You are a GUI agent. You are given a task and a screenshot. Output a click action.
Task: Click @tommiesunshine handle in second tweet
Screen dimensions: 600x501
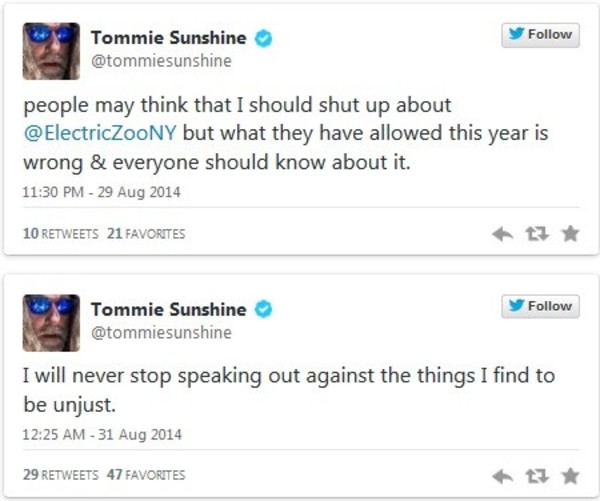161,333
